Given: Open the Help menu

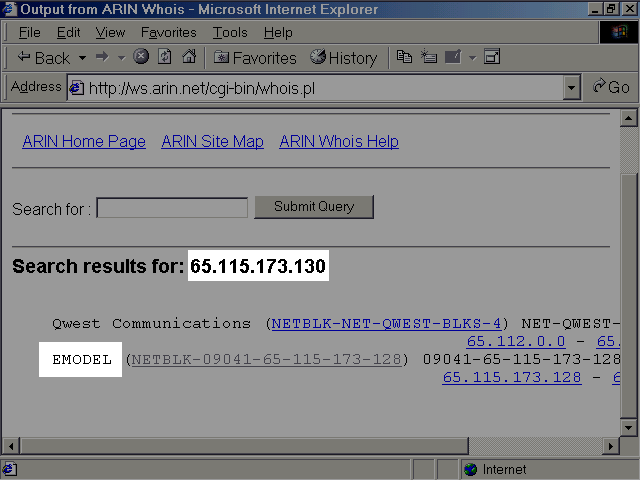Looking at the screenshot, I should pos(278,32).
